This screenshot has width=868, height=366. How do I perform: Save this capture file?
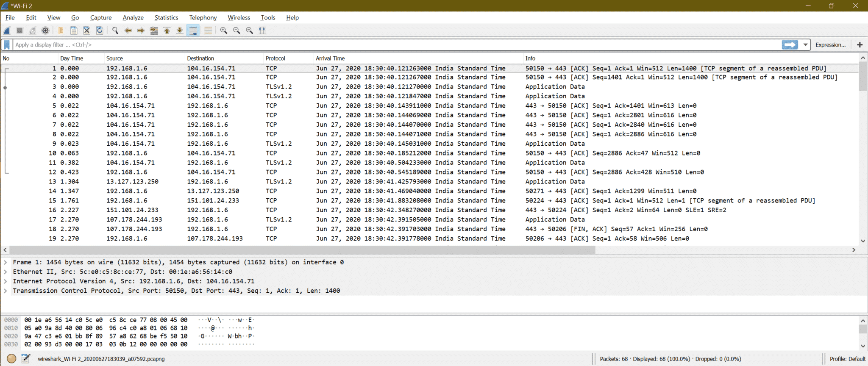74,30
